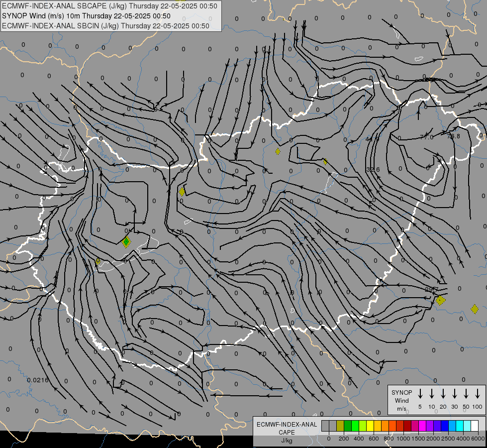Click the wind arrow above the 30 label
The image size is (487, 448).
(x=454, y=393)
